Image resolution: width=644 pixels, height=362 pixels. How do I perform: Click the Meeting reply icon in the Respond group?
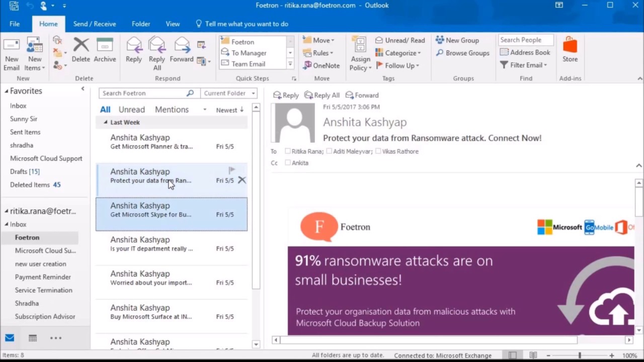coord(201,45)
